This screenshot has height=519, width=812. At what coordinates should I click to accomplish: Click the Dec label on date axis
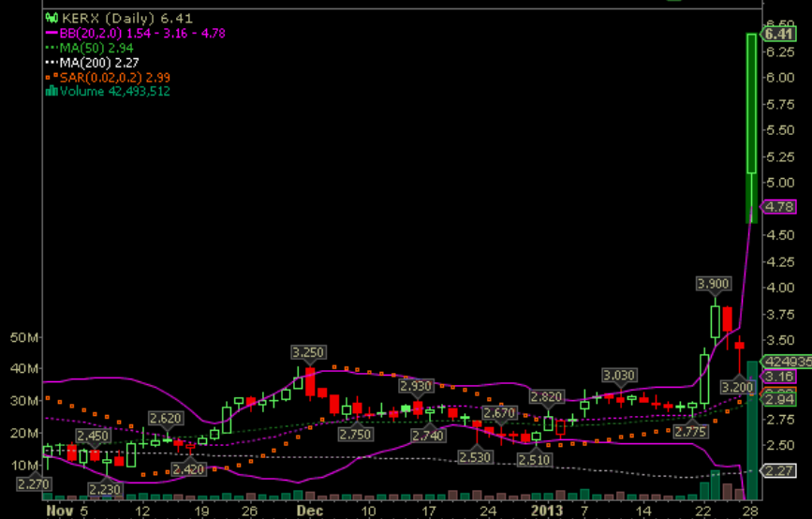[310, 512]
